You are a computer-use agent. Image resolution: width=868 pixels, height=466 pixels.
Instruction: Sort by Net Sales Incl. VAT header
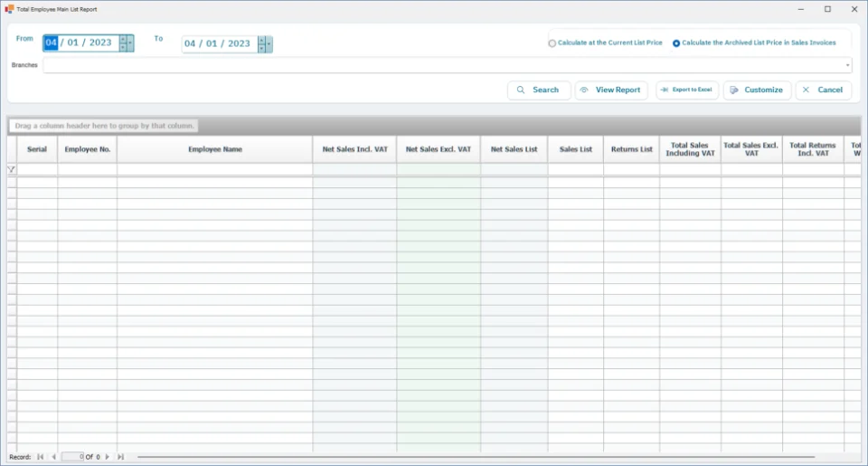354,149
